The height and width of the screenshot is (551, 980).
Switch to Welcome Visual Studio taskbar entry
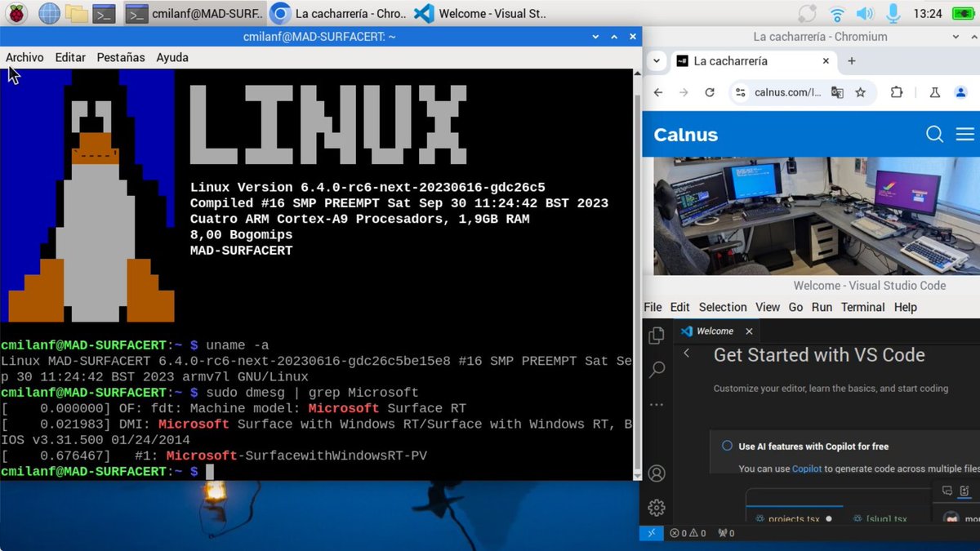pyautogui.click(x=482, y=13)
